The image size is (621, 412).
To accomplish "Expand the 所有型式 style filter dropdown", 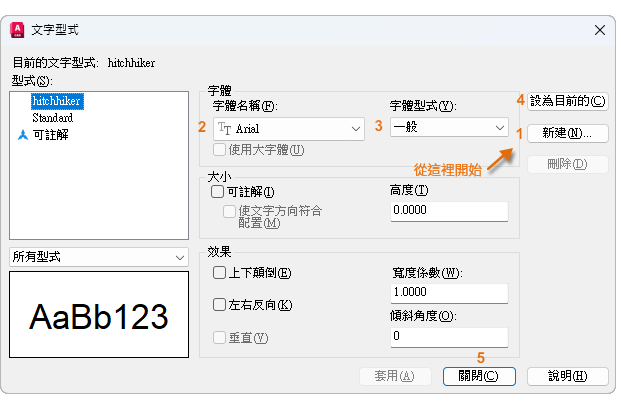I will [x=179, y=257].
